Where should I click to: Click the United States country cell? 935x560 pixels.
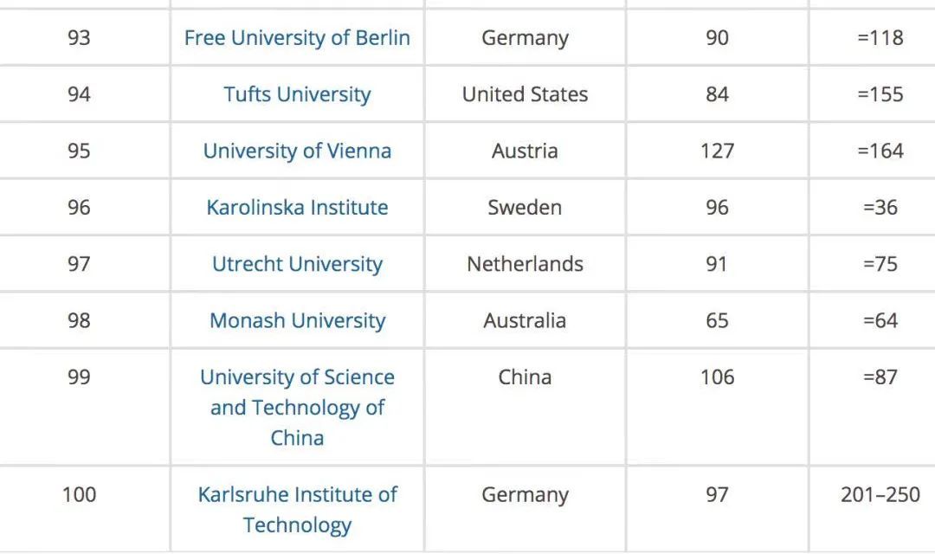525,94
